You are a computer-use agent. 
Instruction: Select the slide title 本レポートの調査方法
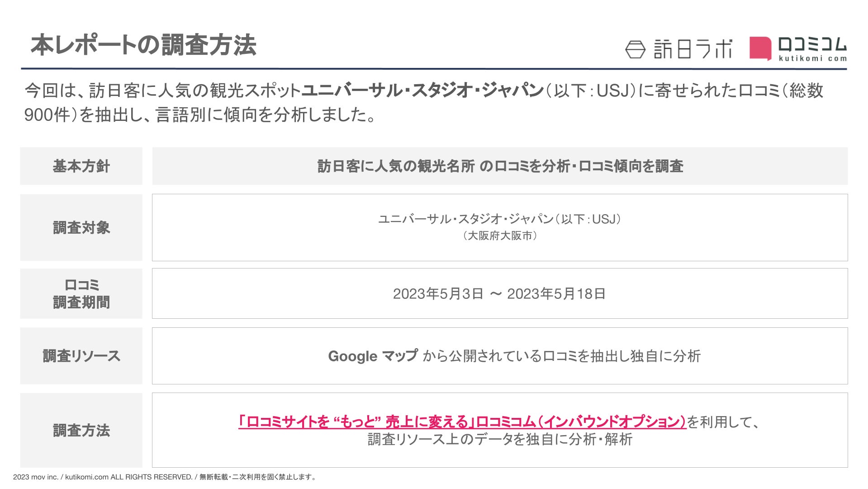tap(143, 45)
